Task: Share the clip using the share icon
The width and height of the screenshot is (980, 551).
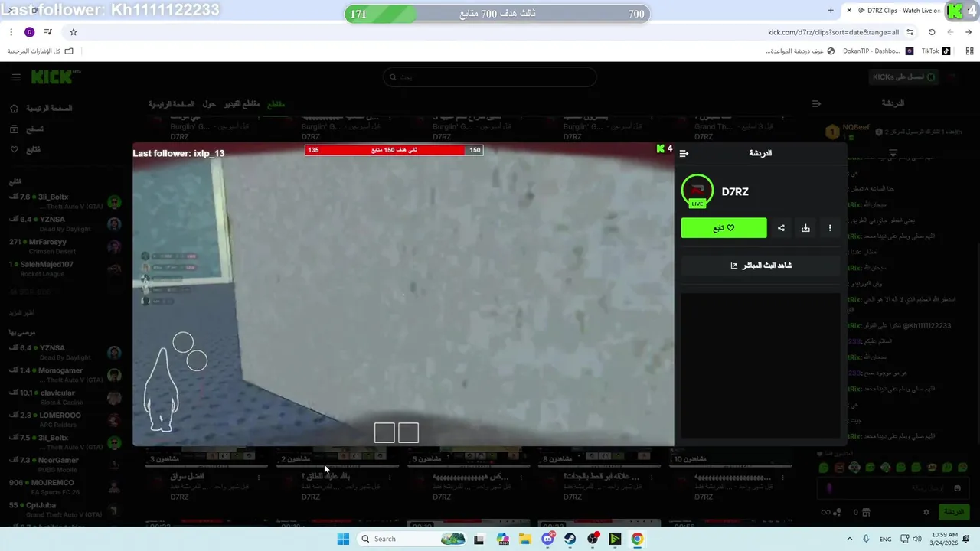Action: (781, 228)
